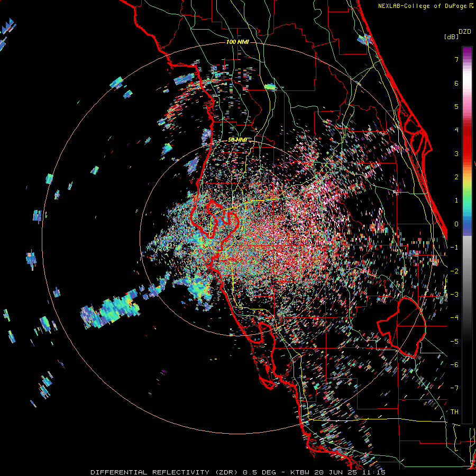The width and height of the screenshot is (476, 476).
Task: Click the NEXLAB-College of DuPage credit text
Action: coord(426,6)
